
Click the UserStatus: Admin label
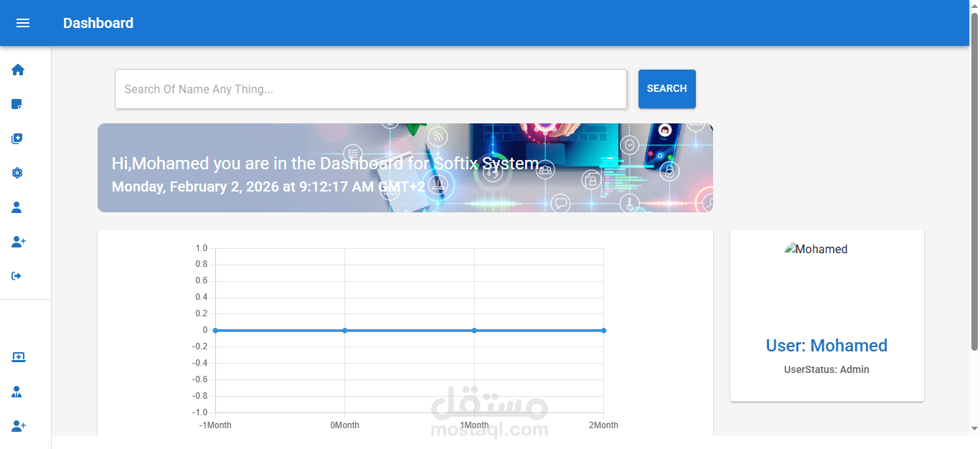[x=826, y=369]
